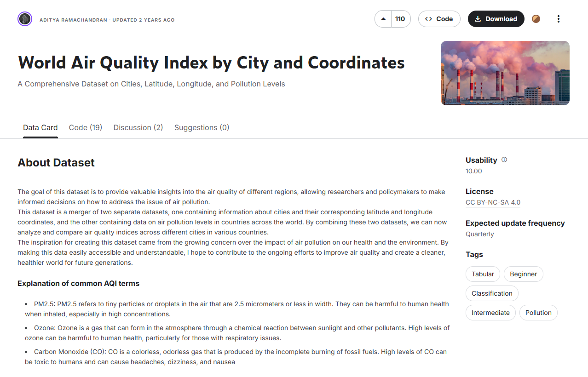Choose the Intermediate tag

(x=490, y=313)
